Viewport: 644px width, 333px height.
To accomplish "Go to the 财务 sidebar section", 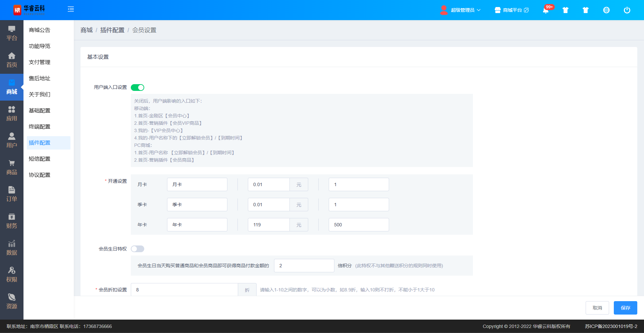I will pos(12,221).
